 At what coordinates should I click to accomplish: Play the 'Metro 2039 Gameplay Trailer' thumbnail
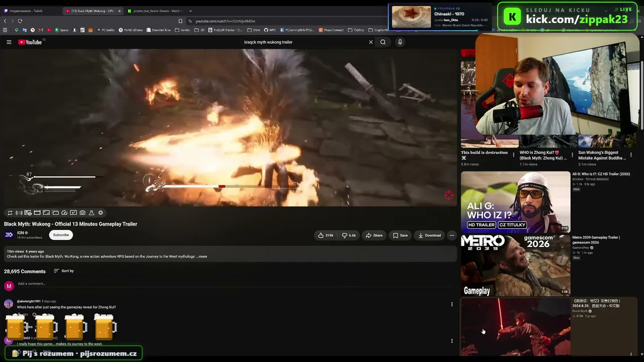516,265
